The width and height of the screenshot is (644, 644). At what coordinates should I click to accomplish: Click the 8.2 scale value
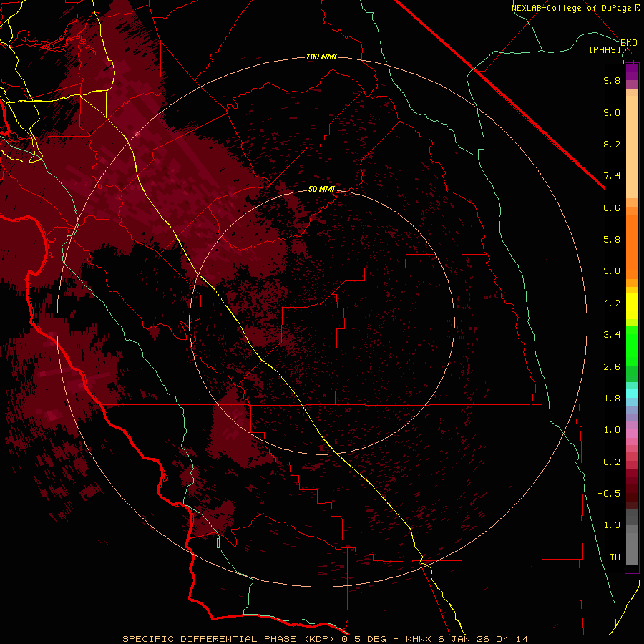coord(612,144)
